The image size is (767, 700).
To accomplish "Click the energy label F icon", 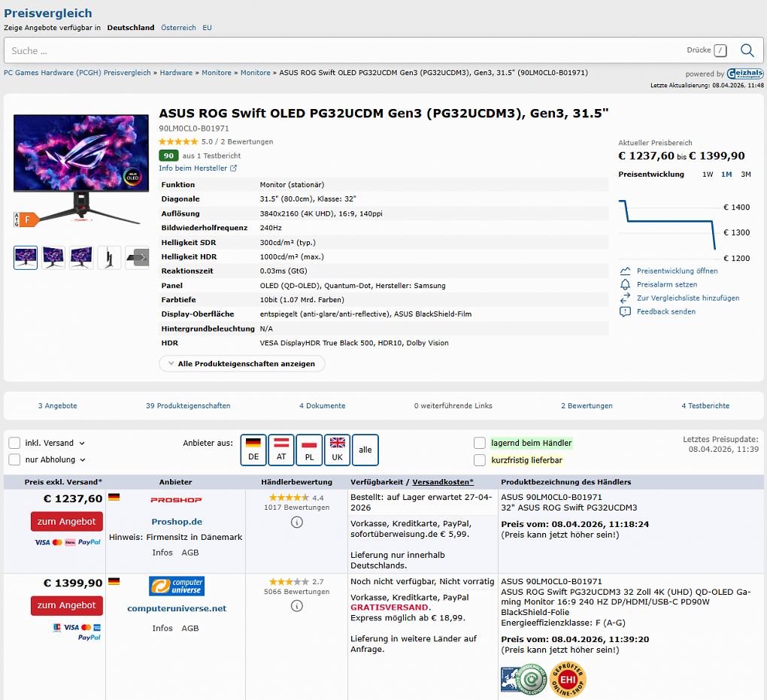I will 26,220.
